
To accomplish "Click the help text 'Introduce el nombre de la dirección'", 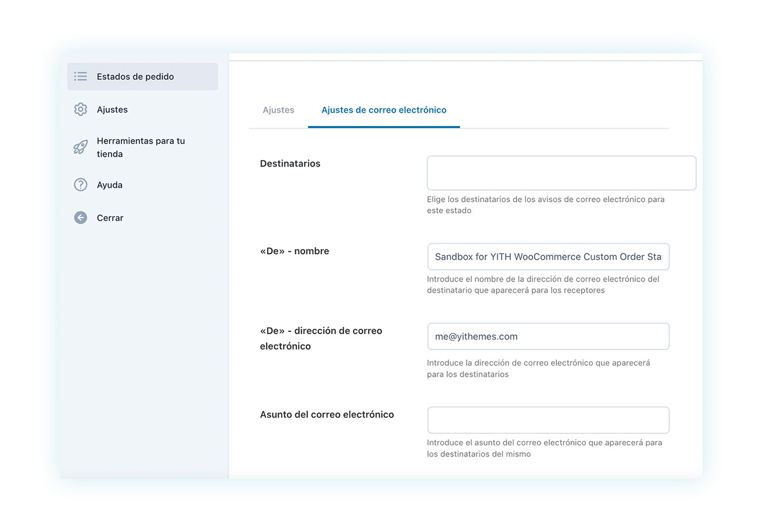I will coord(543,284).
